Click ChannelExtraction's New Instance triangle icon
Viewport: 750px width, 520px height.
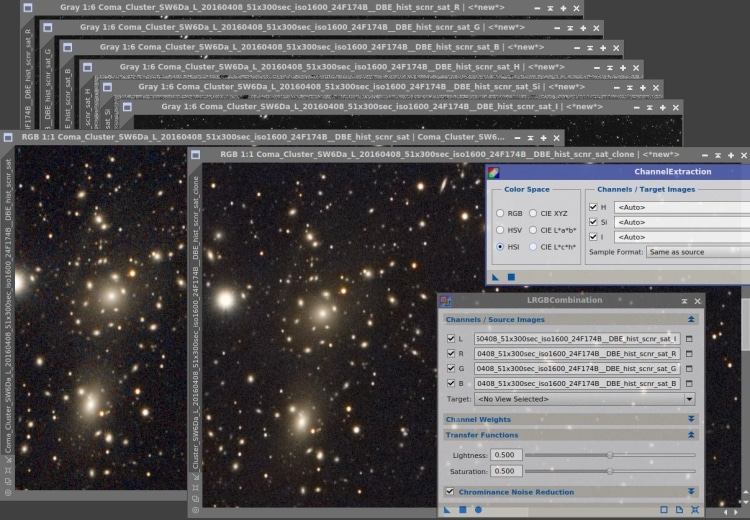(496, 277)
